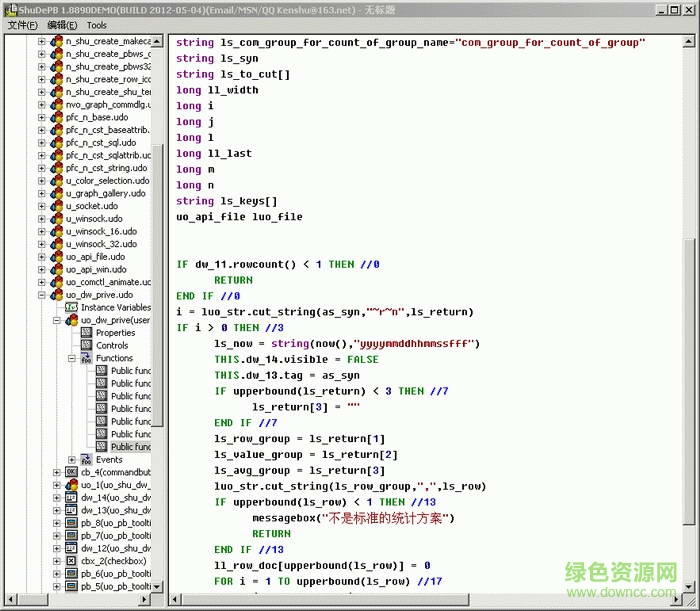Viewport: 700px width, 611px height.
Task: Click the u_socket.udo object icon
Action: (57, 206)
